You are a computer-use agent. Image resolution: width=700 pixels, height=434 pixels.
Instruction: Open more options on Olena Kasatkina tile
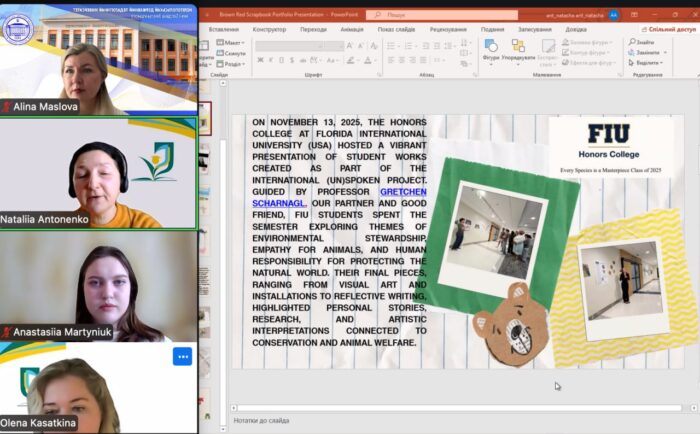click(182, 356)
